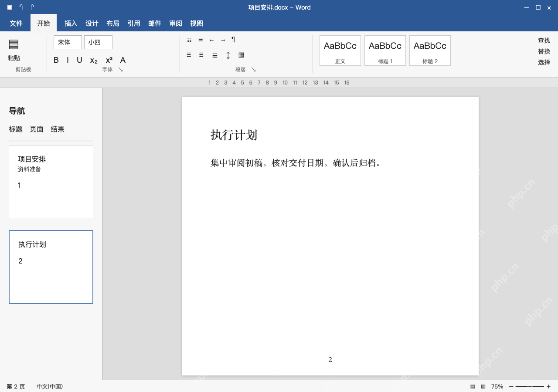The height and width of the screenshot is (392, 558).
Task: Click the borders grid icon
Action: pyautogui.click(x=241, y=55)
